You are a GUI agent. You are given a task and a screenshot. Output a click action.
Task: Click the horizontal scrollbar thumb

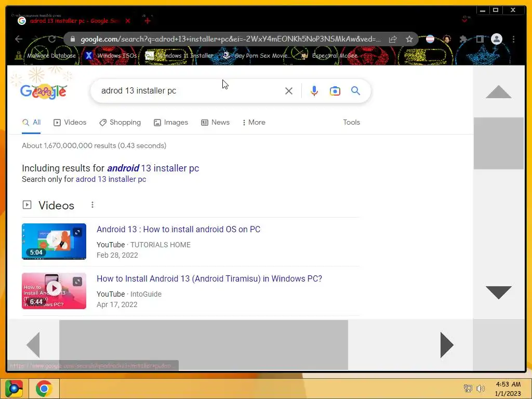click(x=204, y=345)
